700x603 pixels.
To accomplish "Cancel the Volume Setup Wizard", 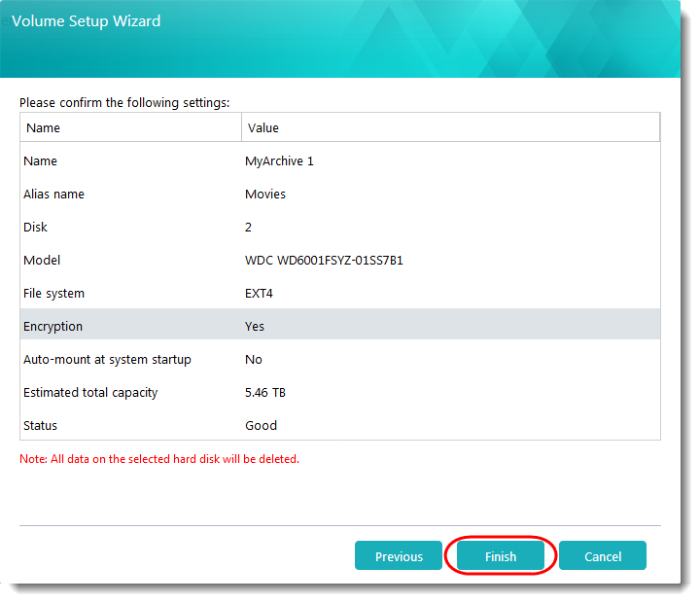I will 603,556.
